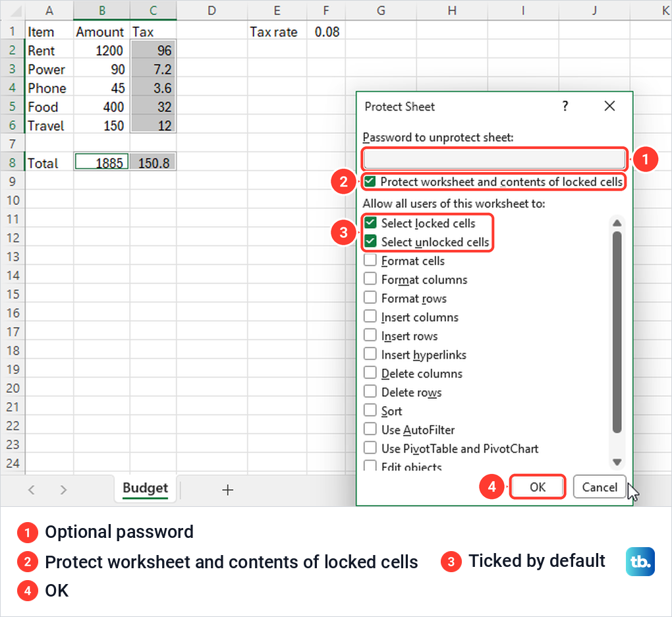Click the 0.08 tax rate value cell
Image resolution: width=672 pixels, height=617 pixels.
click(x=326, y=31)
